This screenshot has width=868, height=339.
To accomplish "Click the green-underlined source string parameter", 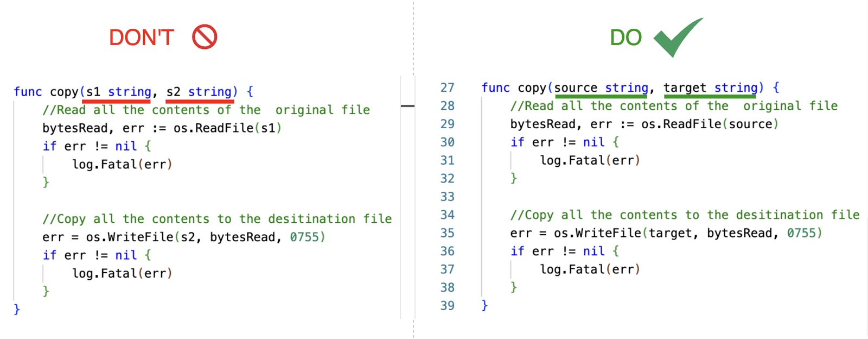I will 601,88.
